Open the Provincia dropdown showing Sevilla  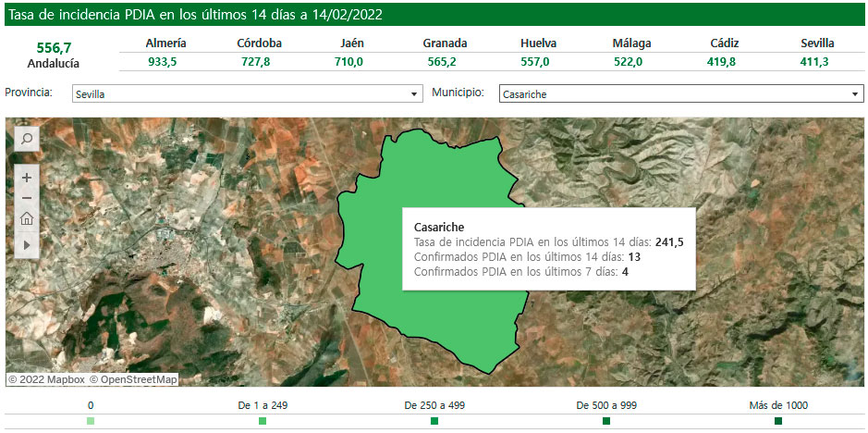tap(247, 94)
